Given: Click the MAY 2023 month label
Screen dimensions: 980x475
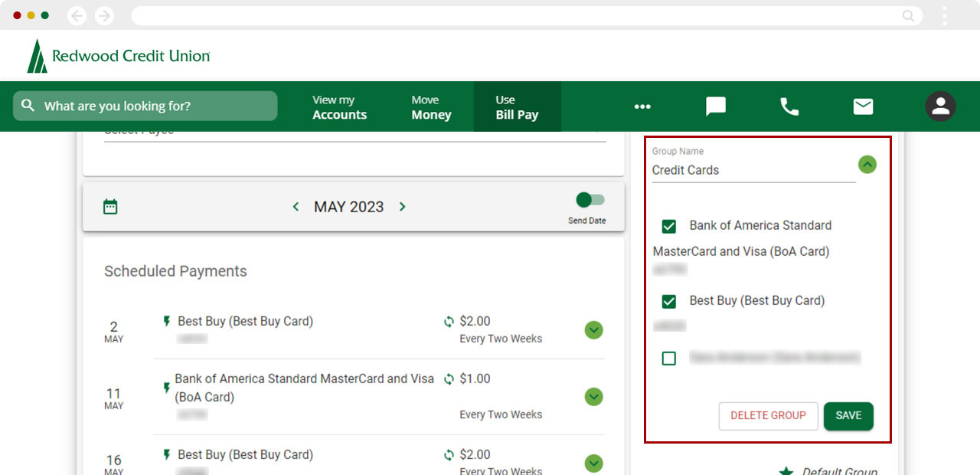Looking at the screenshot, I should tap(348, 207).
